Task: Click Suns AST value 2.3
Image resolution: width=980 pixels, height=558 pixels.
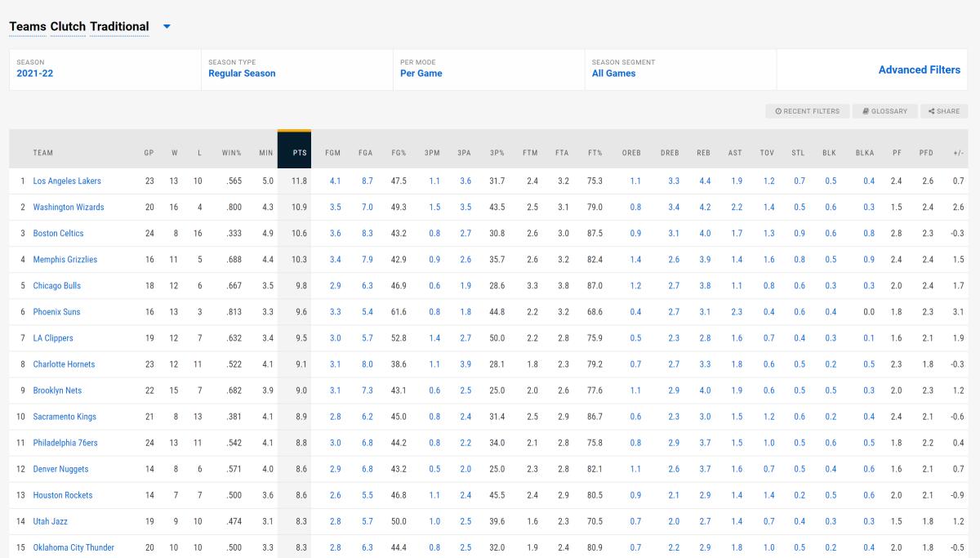Action: point(737,312)
